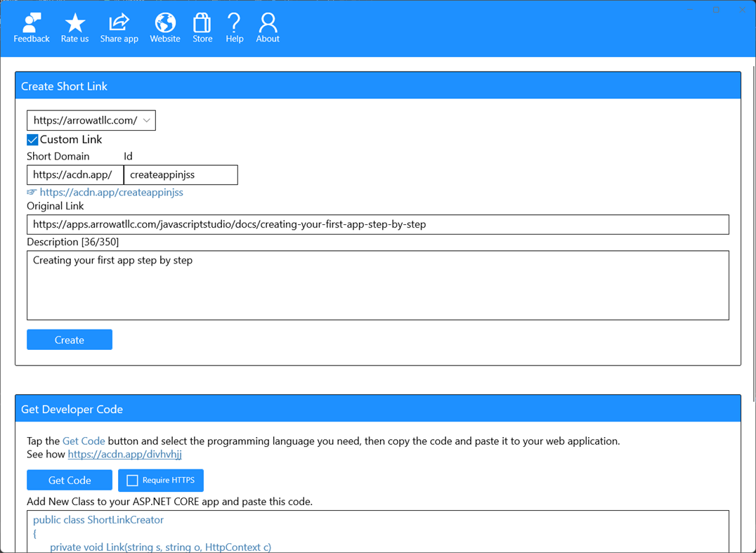Click the Share app icon
Viewport: 756px width, 553px height.
click(119, 27)
